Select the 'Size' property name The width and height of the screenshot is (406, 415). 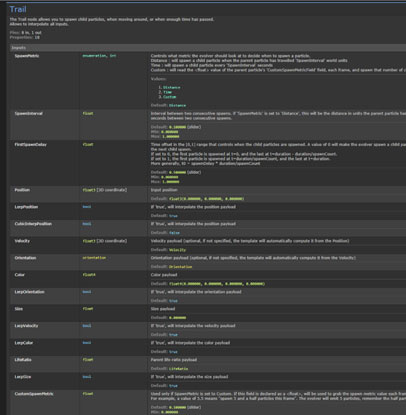[x=19, y=309]
